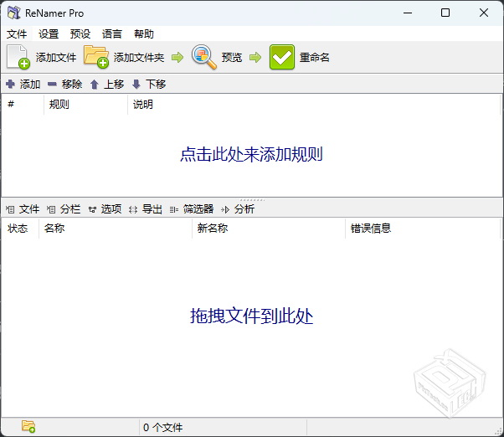Click 移除 in rules toolbar
The width and height of the screenshot is (504, 437).
click(72, 85)
